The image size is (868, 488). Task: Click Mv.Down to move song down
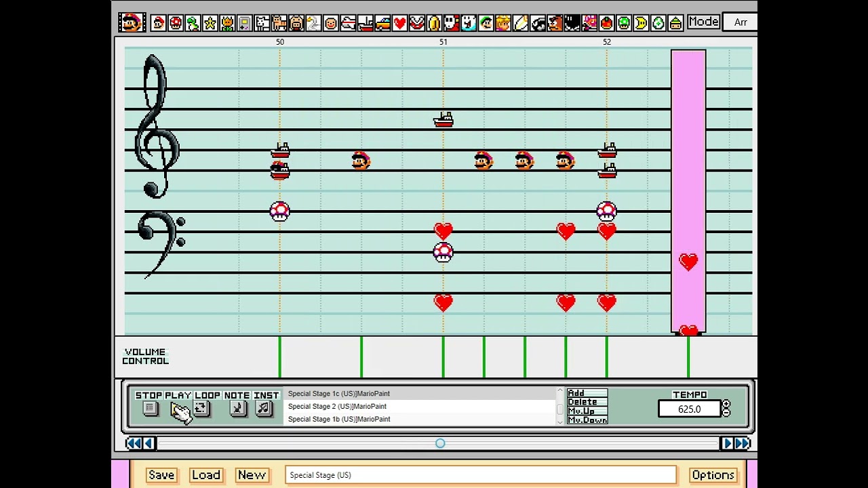coord(587,420)
